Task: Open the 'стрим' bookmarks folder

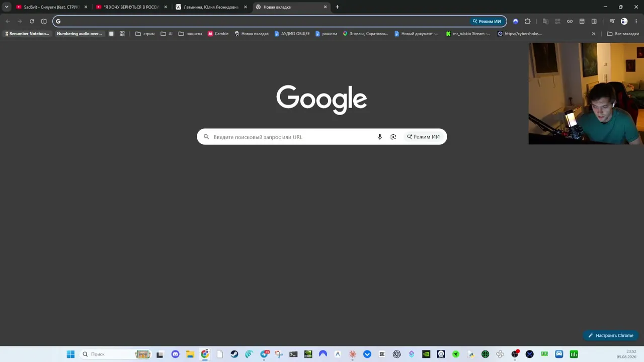Action: pos(145,34)
